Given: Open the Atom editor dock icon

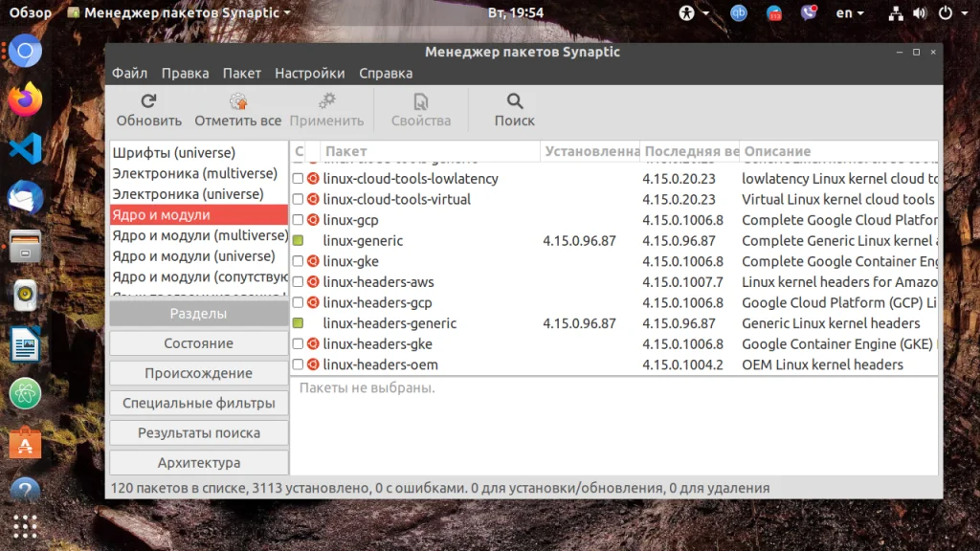Looking at the screenshot, I should 25,393.
